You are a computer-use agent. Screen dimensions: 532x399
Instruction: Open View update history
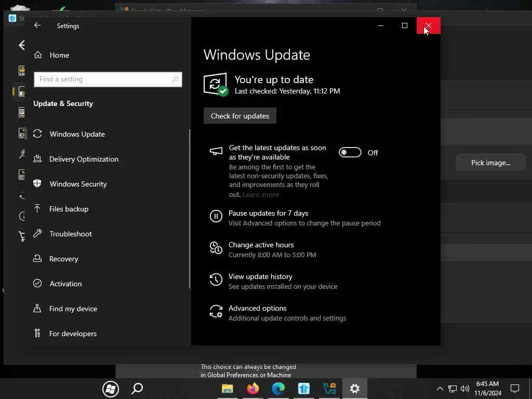(260, 276)
